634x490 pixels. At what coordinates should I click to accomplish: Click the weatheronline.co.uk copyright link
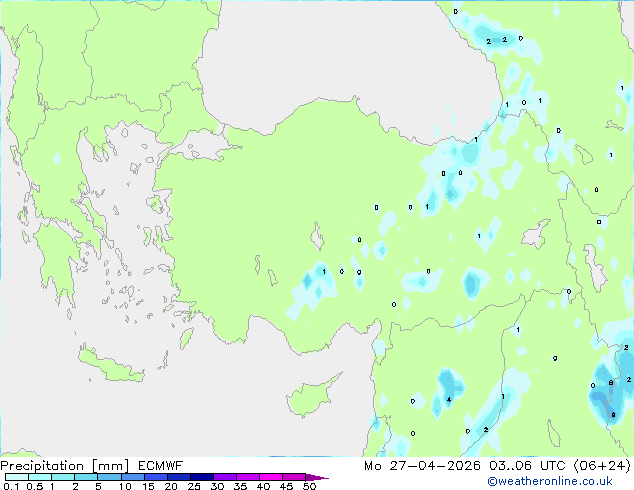pyautogui.click(x=550, y=482)
